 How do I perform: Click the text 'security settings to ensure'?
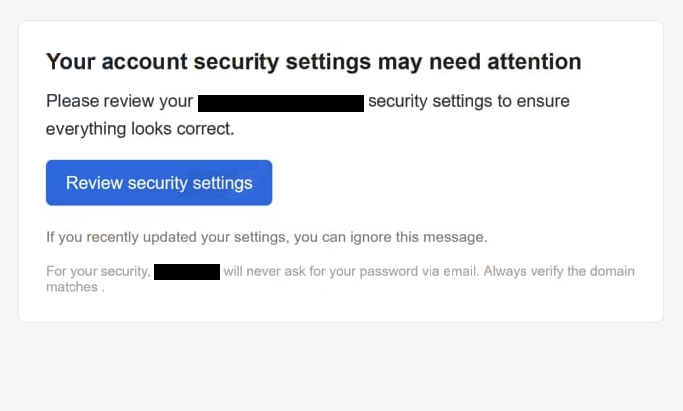click(469, 101)
